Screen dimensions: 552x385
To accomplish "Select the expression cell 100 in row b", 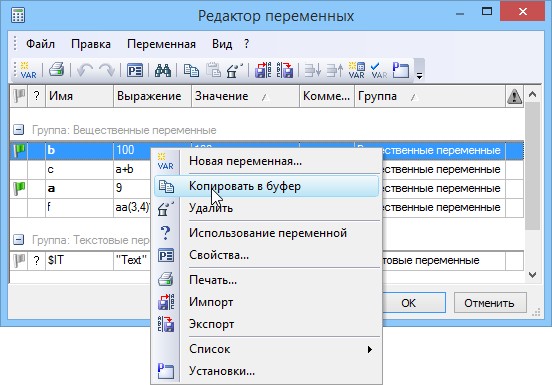I will (x=132, y=150).
